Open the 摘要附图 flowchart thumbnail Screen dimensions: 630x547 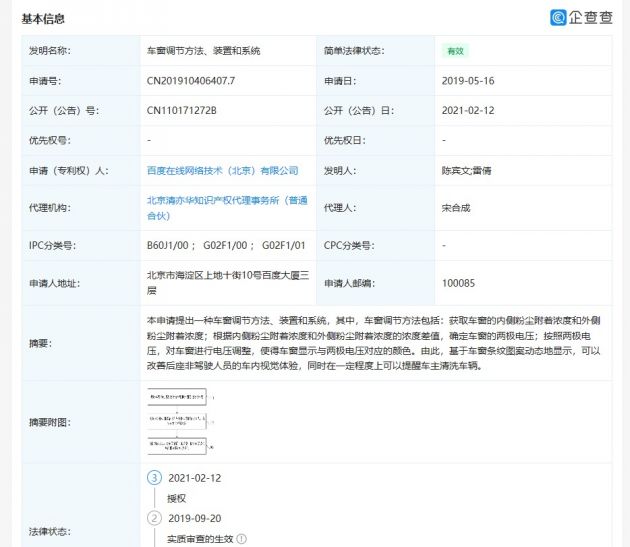pyautogui.click(x=180, y=421)
